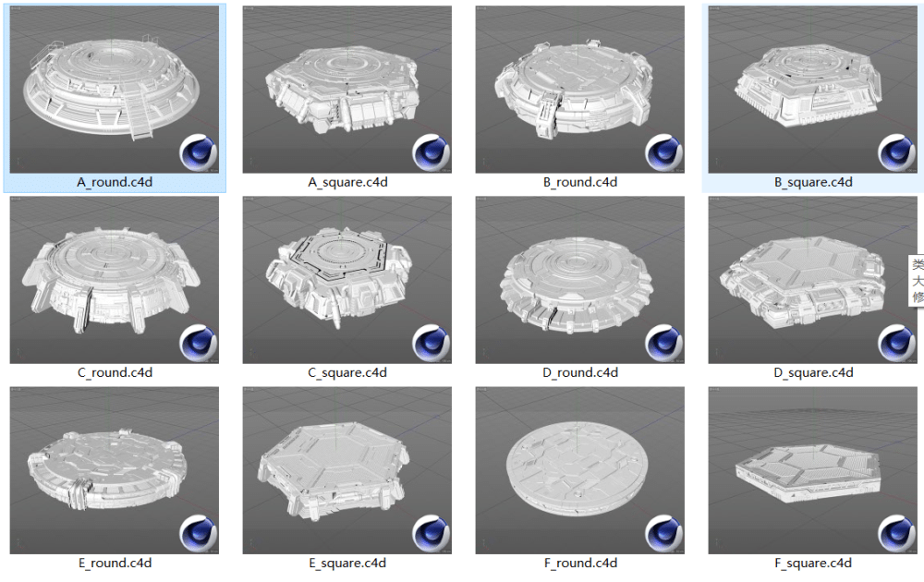
Task: Click the F_round.c4d flat disc thumbnail
Action: coord(580,470)
